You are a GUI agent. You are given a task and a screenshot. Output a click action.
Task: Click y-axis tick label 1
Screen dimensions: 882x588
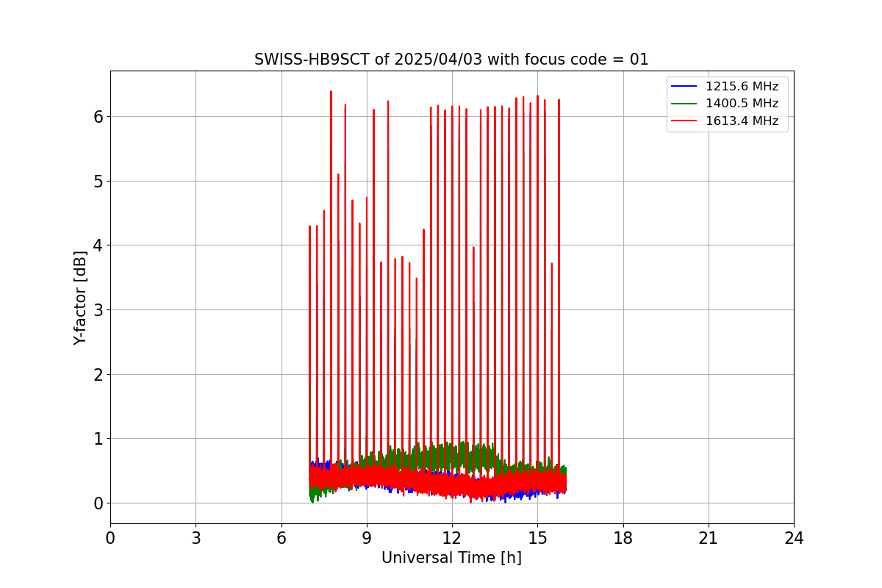tap(98, 439)
